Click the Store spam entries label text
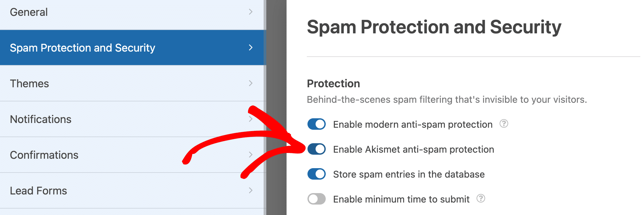The image size is (644, 215). (x=409, y=174)
